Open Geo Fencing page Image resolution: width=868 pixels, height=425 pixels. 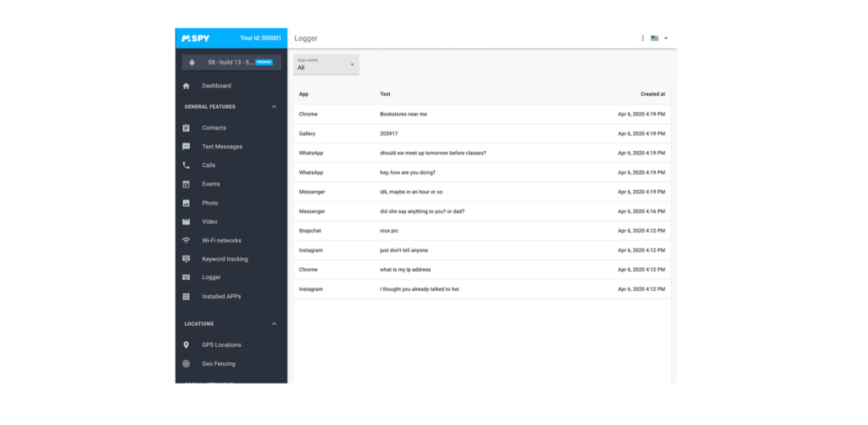[x=219, y=363]
